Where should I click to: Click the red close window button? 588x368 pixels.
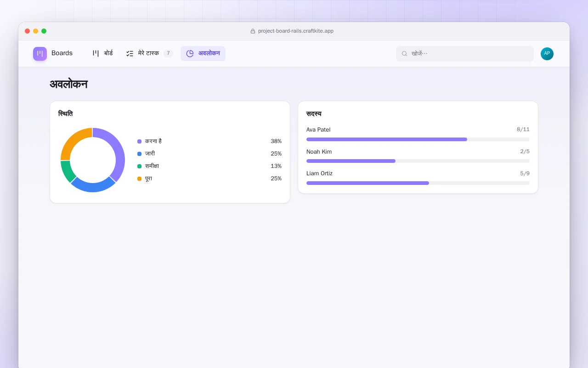[x=28, y=31]
